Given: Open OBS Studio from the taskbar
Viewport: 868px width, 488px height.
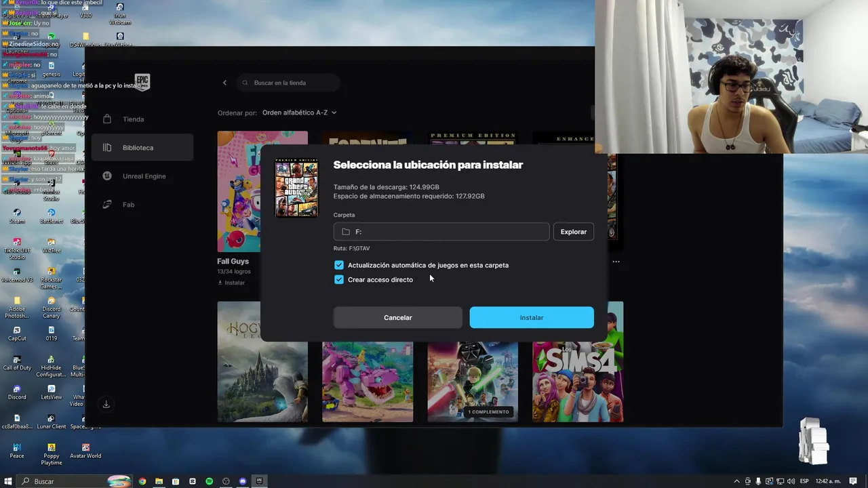Looking at the screenshot, I should point(226,481).
